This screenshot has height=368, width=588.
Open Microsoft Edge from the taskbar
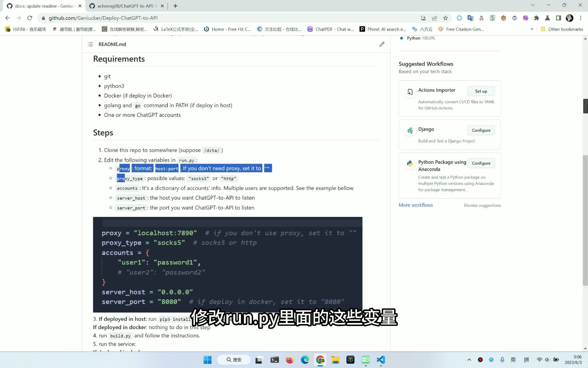(x=305, y=360)
